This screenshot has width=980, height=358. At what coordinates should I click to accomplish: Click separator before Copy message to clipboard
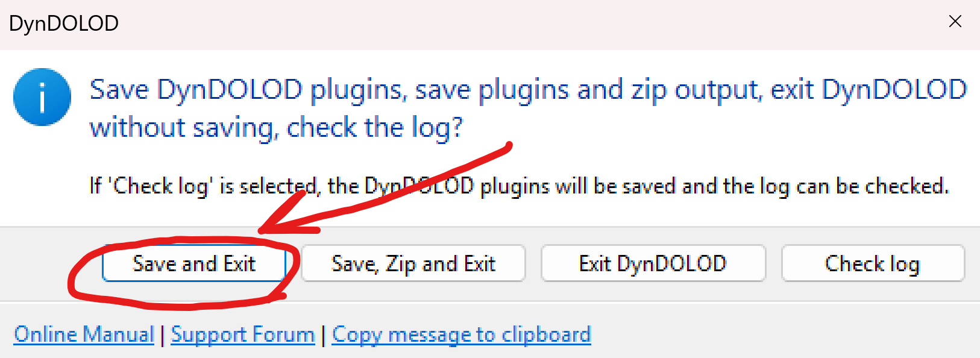(324, 335)
